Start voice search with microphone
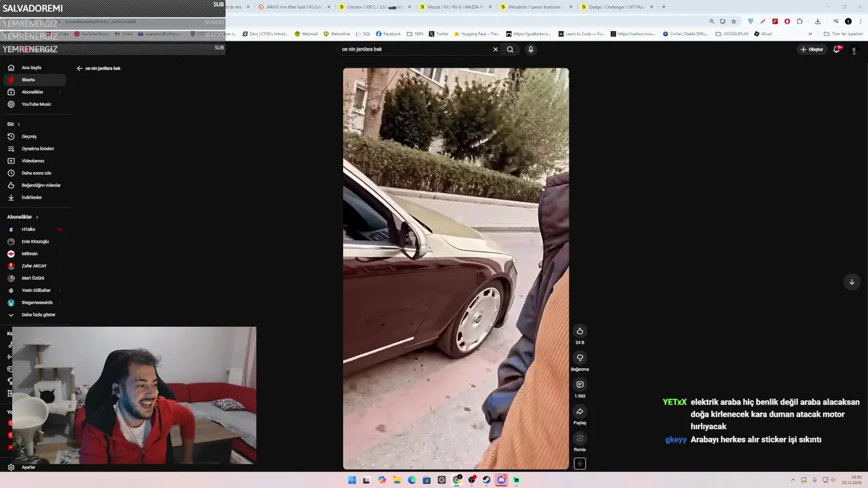 (x=531, y=49)
